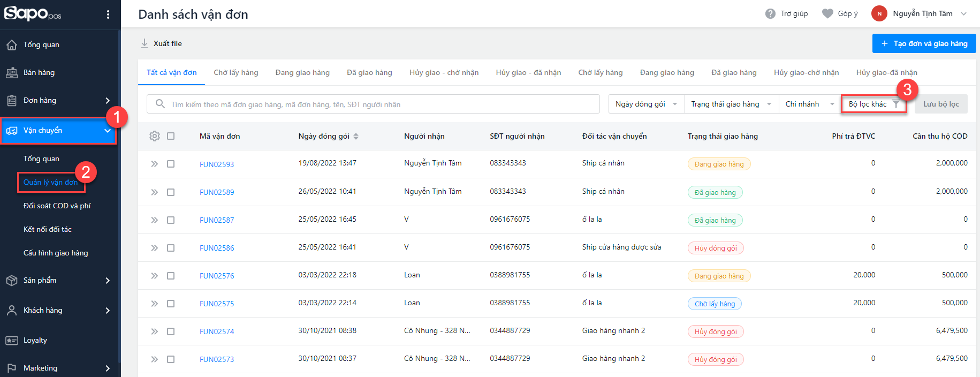Viewport: 980px width, 377px height.
Task: Click the Trợ giúp help icon
Action: click(x=770, y=13)
